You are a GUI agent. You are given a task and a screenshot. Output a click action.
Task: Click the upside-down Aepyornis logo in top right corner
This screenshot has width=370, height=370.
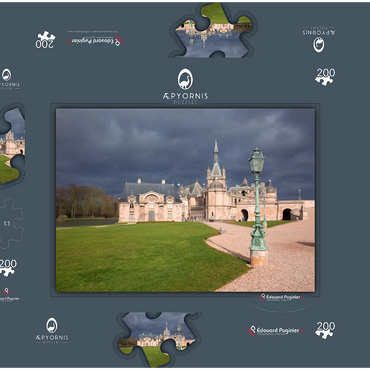click(319, 39)
